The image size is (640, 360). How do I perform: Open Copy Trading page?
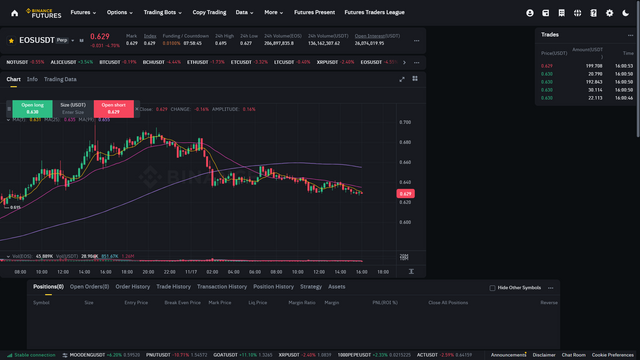[x=209, y=13]
